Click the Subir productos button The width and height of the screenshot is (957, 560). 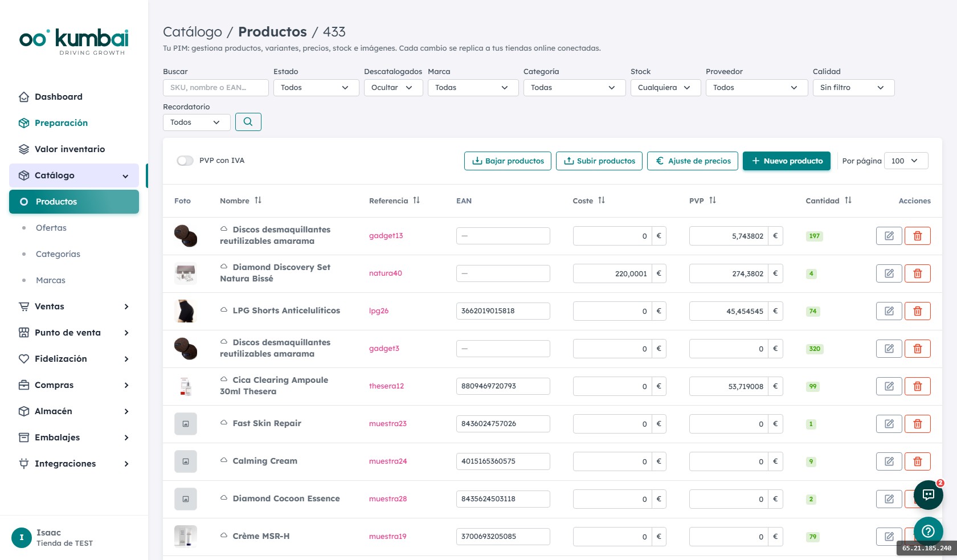pos(599,161)
